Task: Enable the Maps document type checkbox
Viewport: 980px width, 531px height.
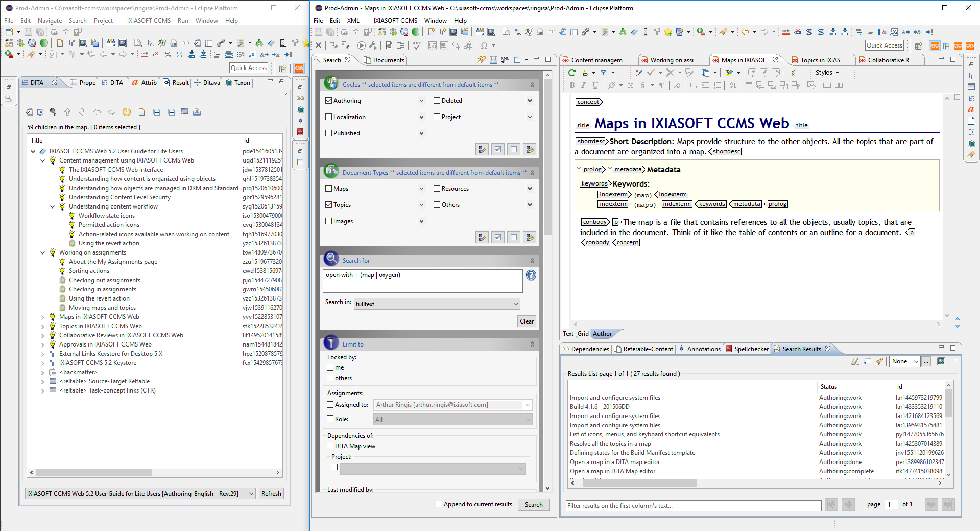Action: point(329,189)
